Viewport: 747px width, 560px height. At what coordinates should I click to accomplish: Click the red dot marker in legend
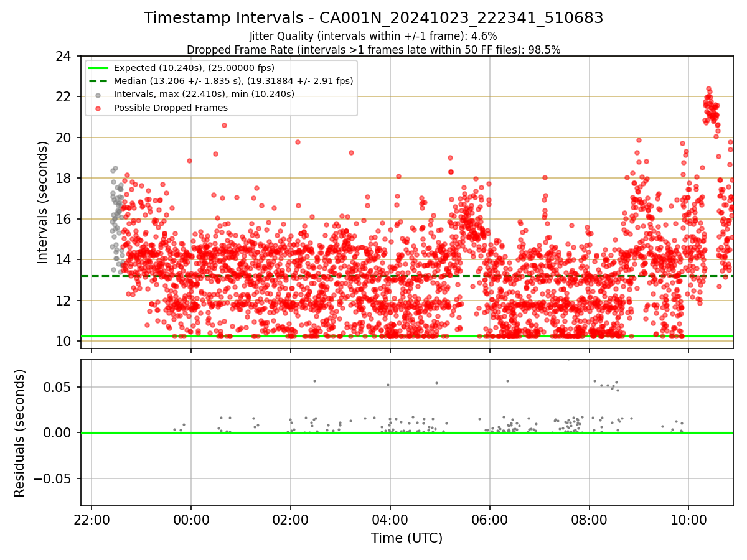click(99, 108)
